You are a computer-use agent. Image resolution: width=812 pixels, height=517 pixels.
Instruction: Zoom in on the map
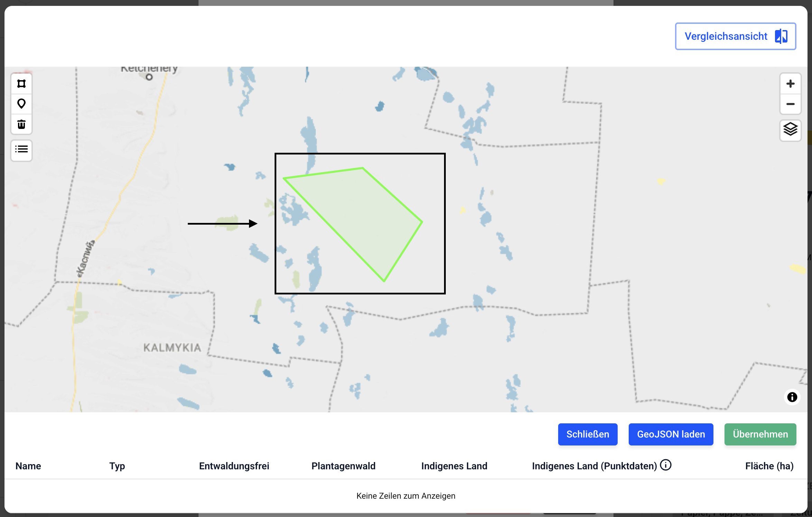[x=790, y=84]
